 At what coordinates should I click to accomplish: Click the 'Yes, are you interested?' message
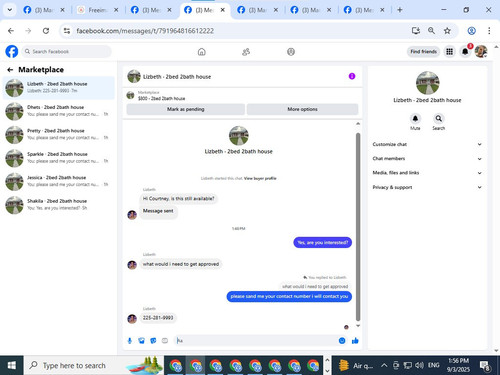pos(322,243)
